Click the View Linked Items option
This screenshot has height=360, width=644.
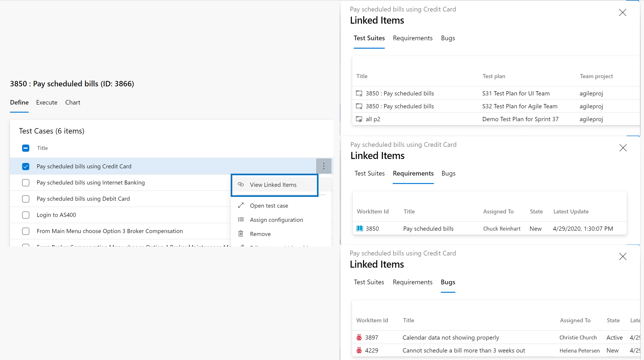[x=274, y=185]
